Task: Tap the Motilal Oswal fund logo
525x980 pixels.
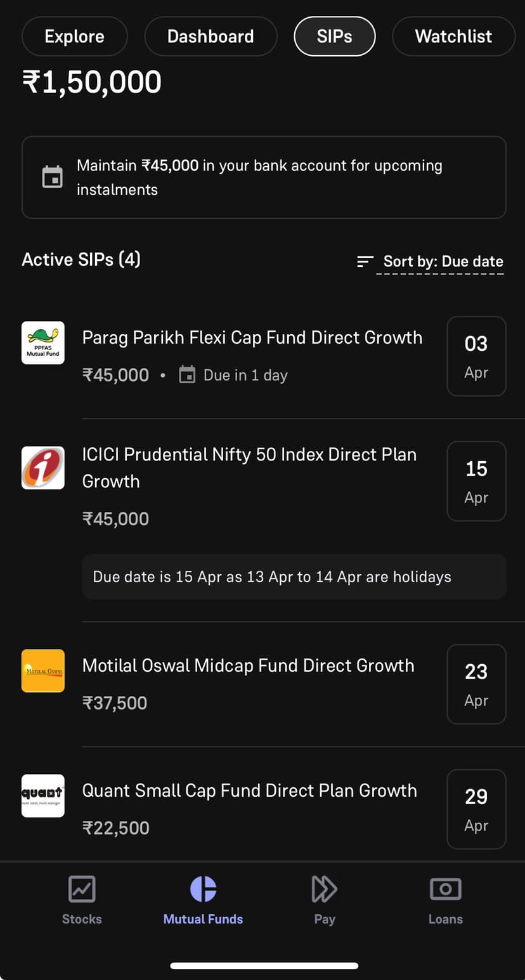Action: 43,670
